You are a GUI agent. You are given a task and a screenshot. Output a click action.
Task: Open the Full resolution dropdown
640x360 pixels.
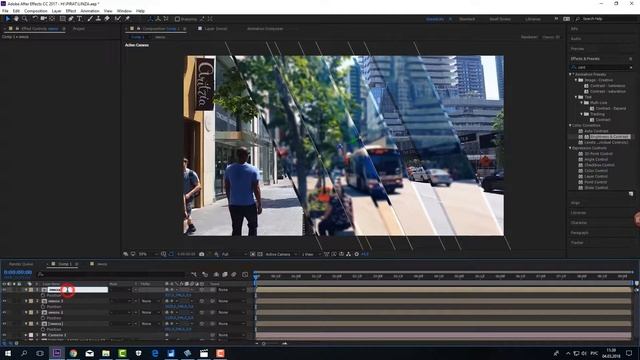pos(233,254)
